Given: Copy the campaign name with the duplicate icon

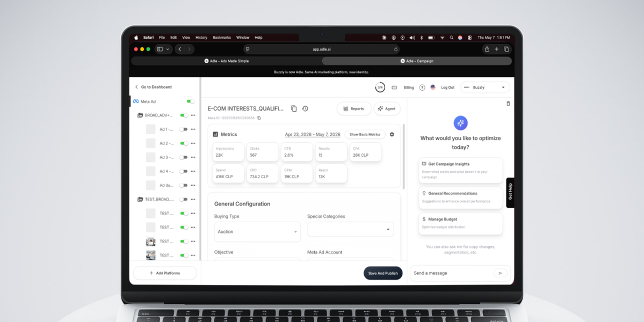Looking at the screenshot, I should [x=294, y=109].
